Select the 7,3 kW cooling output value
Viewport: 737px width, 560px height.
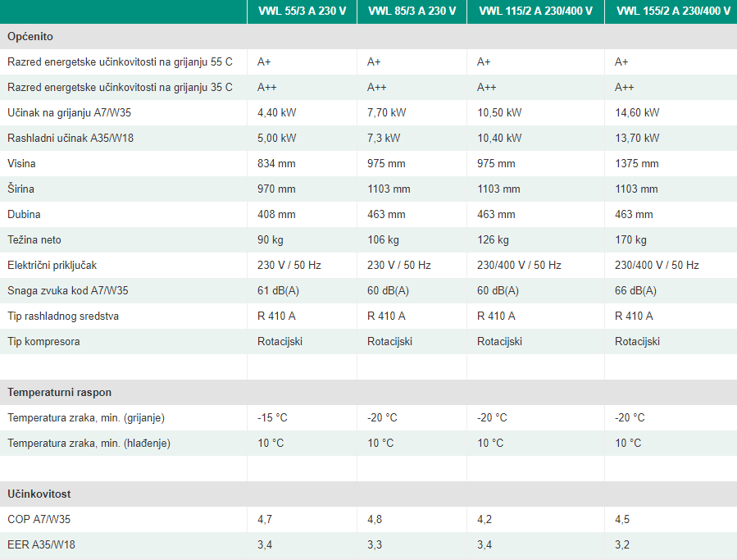click(x=384, y=139)
